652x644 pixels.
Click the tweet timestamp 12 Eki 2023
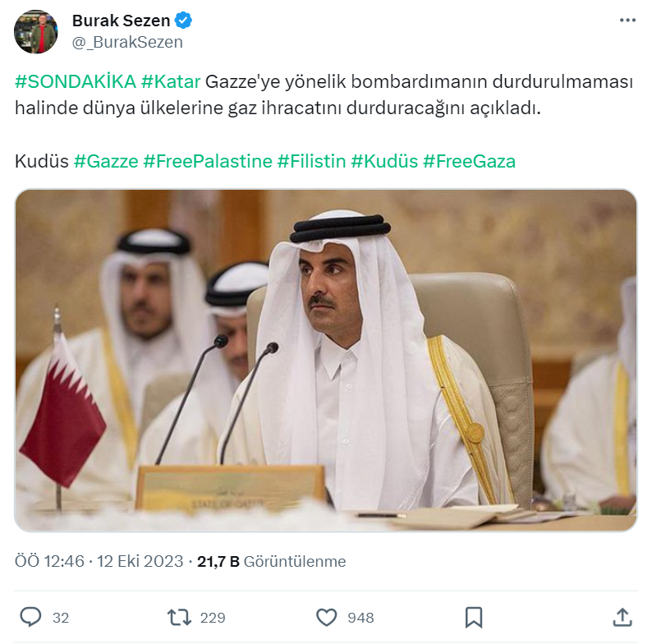[99, 561]
